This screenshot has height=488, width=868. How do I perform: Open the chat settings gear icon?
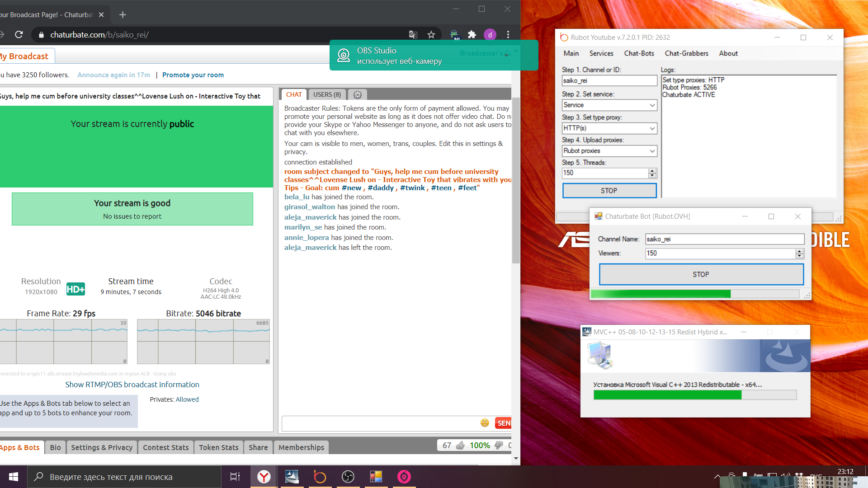coord(358,95)
